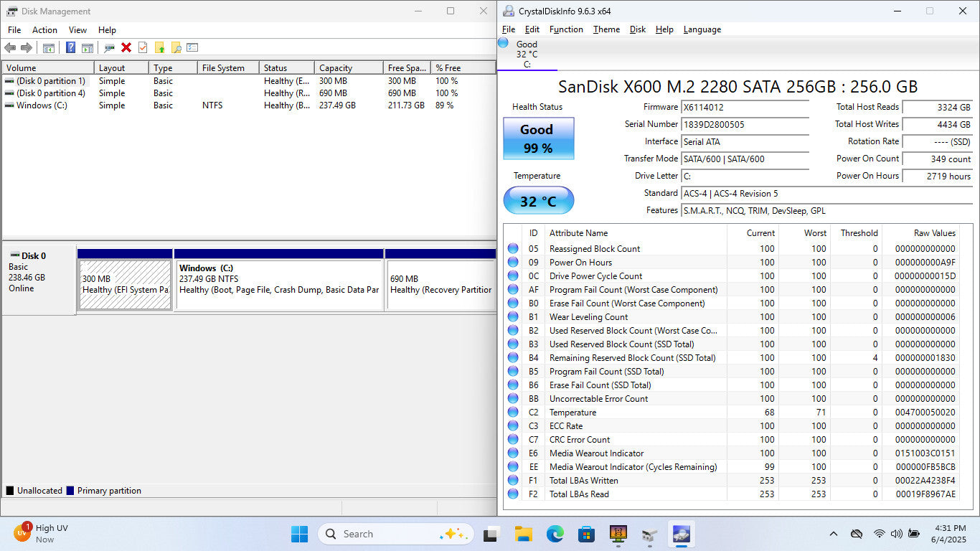Open Task View from the taskbar
The height and width of the screenshot is (551, 980).
pos(491,534)
